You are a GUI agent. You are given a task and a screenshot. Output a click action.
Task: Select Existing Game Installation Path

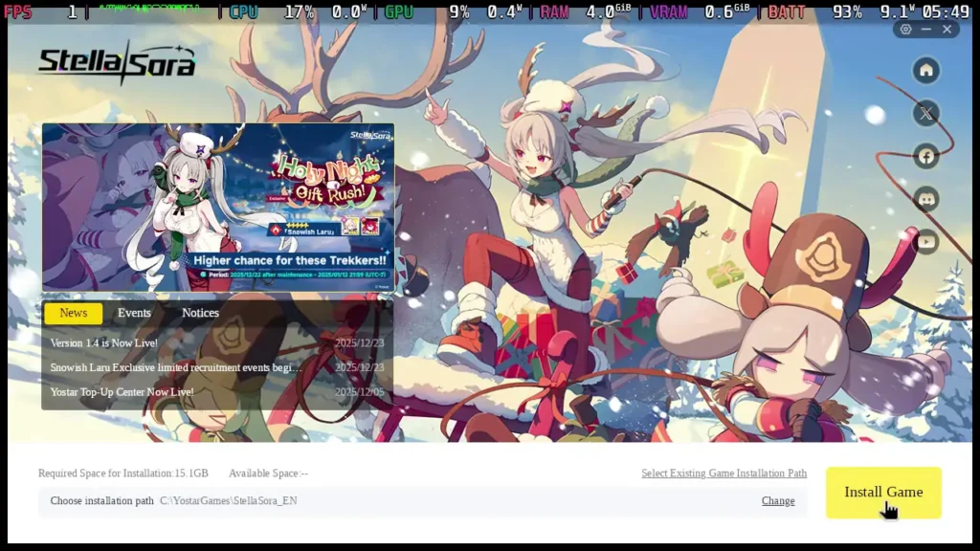[x=724, y=473]
